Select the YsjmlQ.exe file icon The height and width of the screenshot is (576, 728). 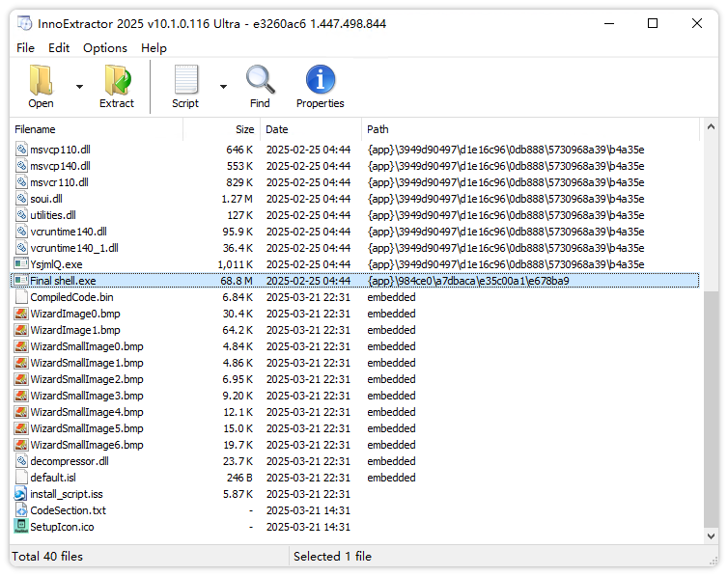[21, 264]
